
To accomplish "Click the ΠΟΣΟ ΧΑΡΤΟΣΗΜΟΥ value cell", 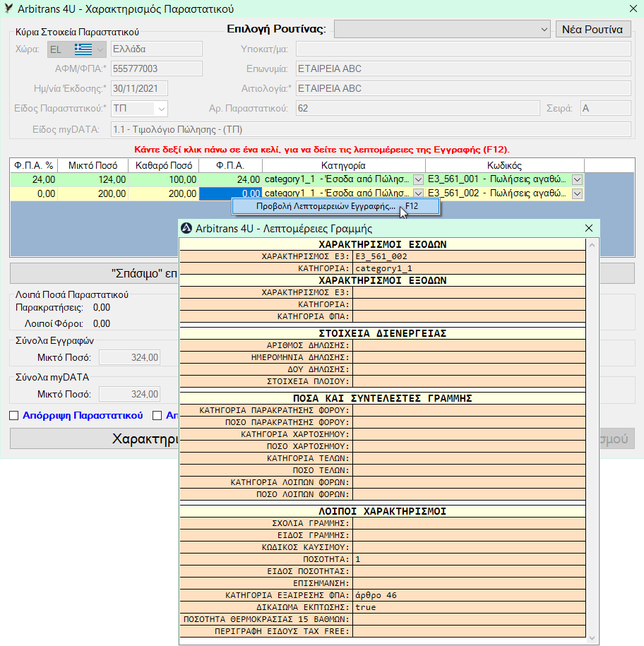I will coord(469,446).
